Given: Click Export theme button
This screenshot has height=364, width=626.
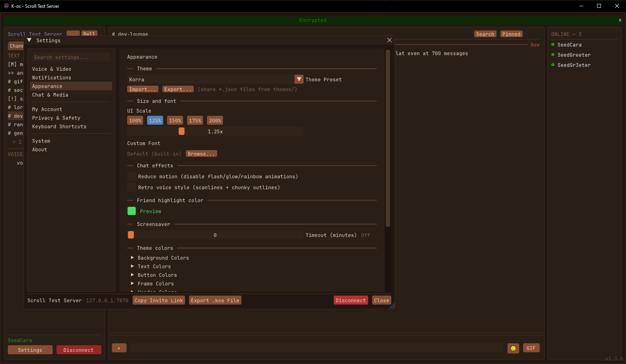Looking at the screenshot, I should [x=178, y=89].
